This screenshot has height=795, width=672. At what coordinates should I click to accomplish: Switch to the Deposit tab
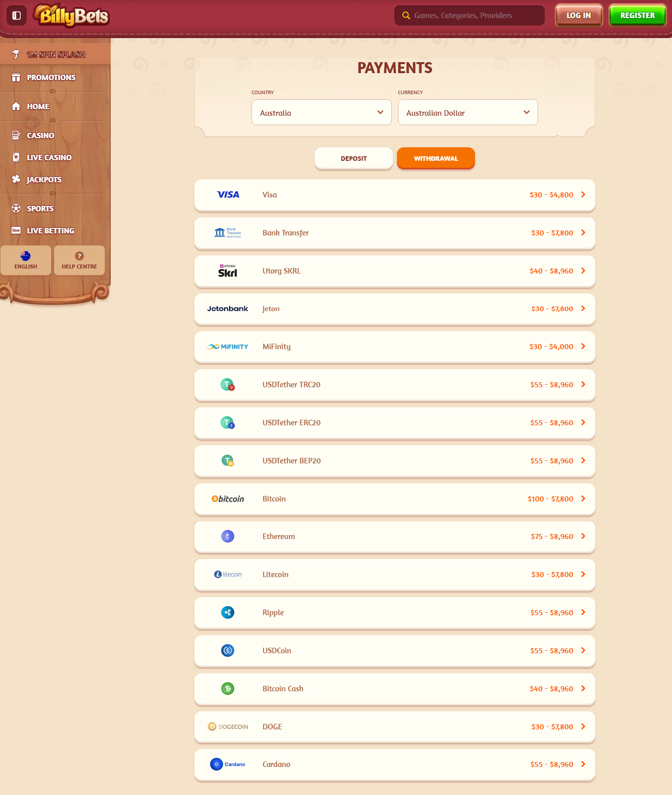pyautogui.click(x=354, y=158)
